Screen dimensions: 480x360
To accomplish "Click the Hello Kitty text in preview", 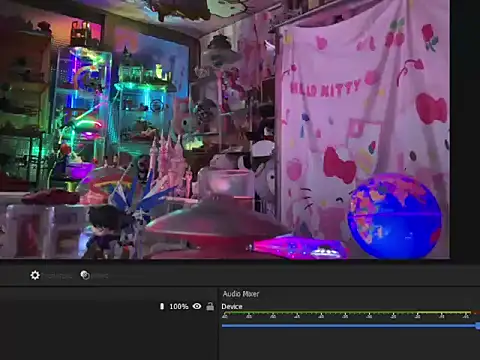I will click(x=325, y=88).
